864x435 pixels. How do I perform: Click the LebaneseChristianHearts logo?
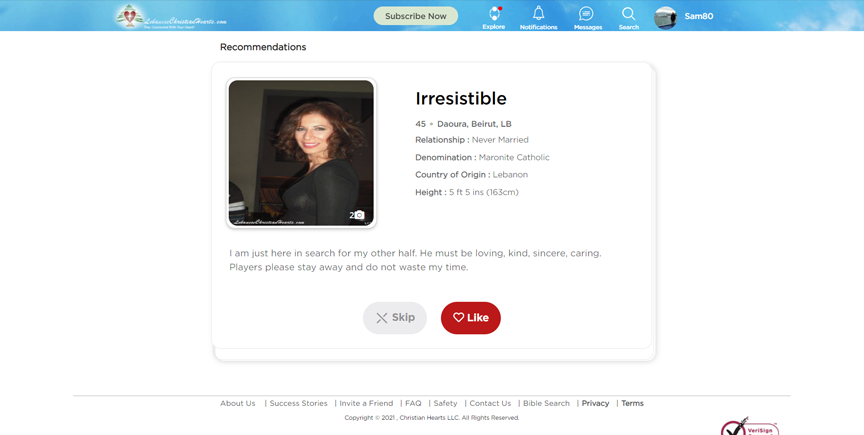(x=171, y=17)
